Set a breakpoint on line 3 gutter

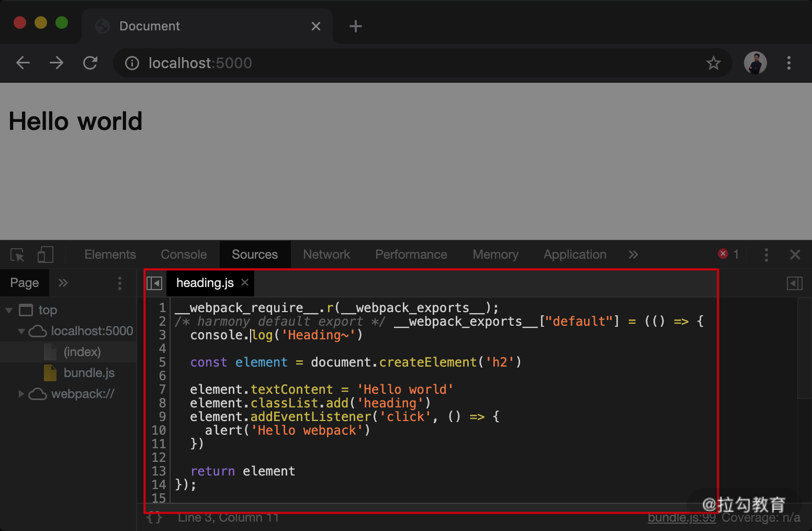click(x=162, y=335)
